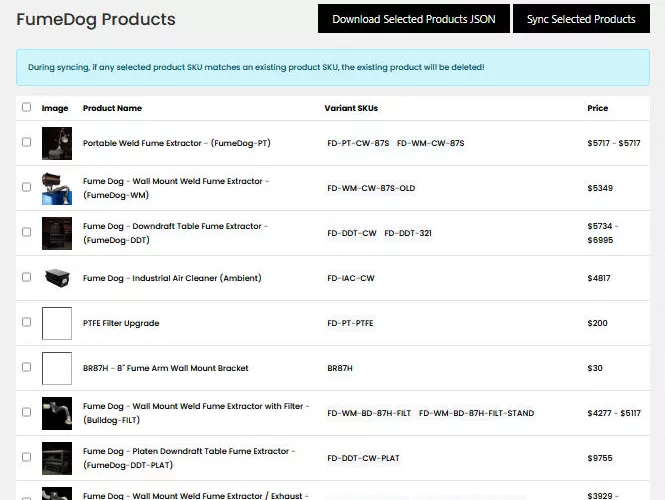Click the Industrial Air Cleaner product image
The width and height of the screenshot is (665, 500).
(x=57, y=278)
